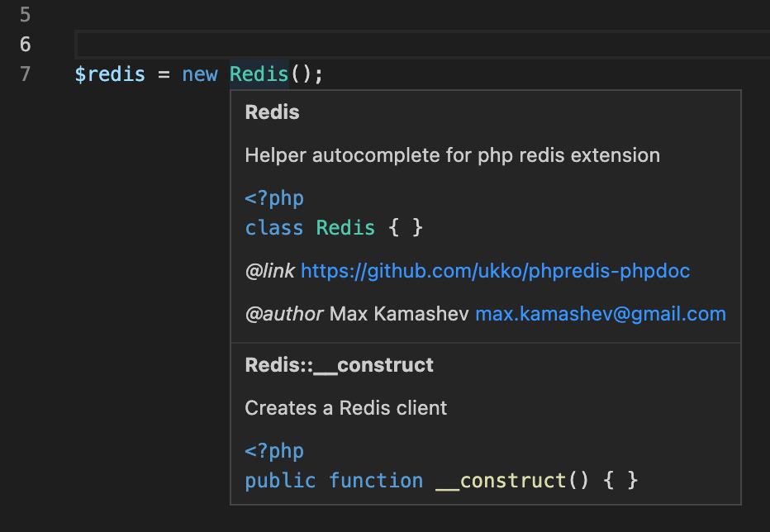
Task: Click line number 5 in the gutter
Action: (25, 15)
